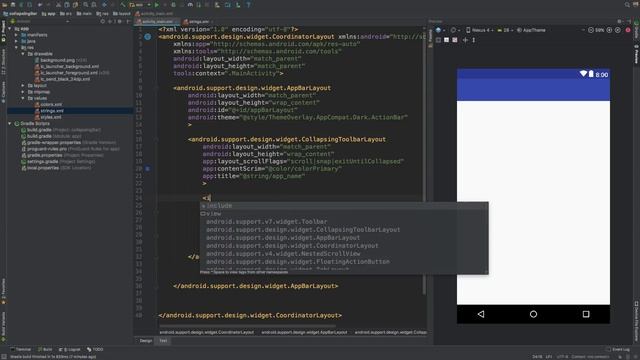640x360 pixels.
Task: Collapse the drawable folder
Action: coord(23,54)
